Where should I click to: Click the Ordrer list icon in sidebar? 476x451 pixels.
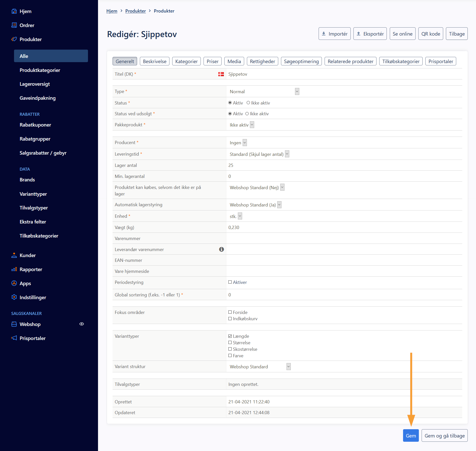tap(14, 25)
